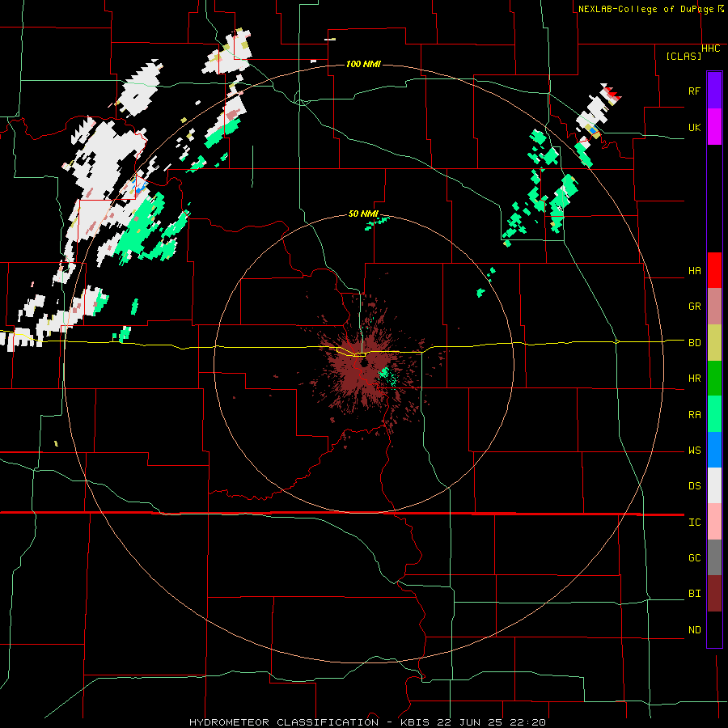Click the 22:20 time stamp
Viewport: 728px width, 728px height.
529,722
